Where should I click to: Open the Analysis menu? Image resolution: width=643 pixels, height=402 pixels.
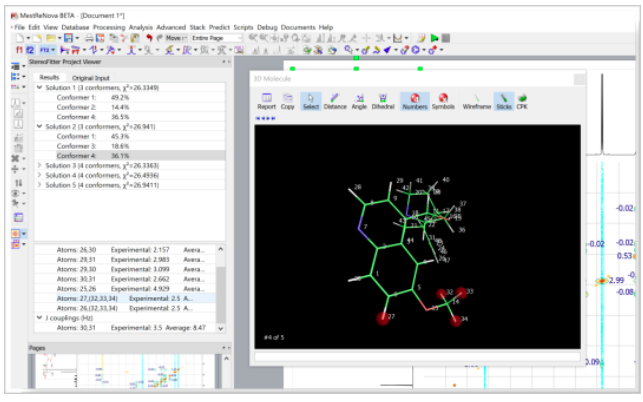(141, 27)
